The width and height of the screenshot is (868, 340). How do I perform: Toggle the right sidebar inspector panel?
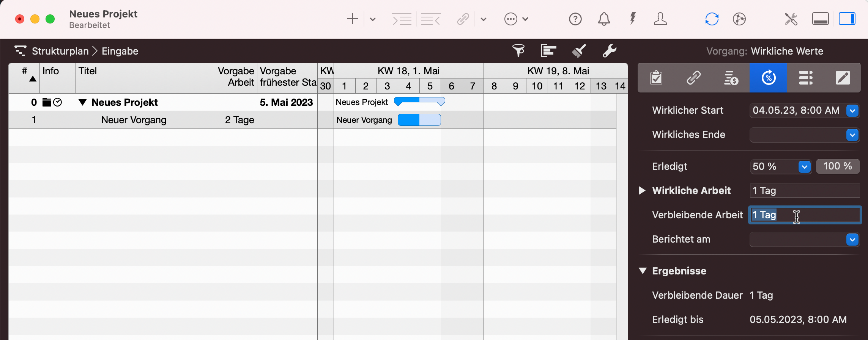(847, 19)
